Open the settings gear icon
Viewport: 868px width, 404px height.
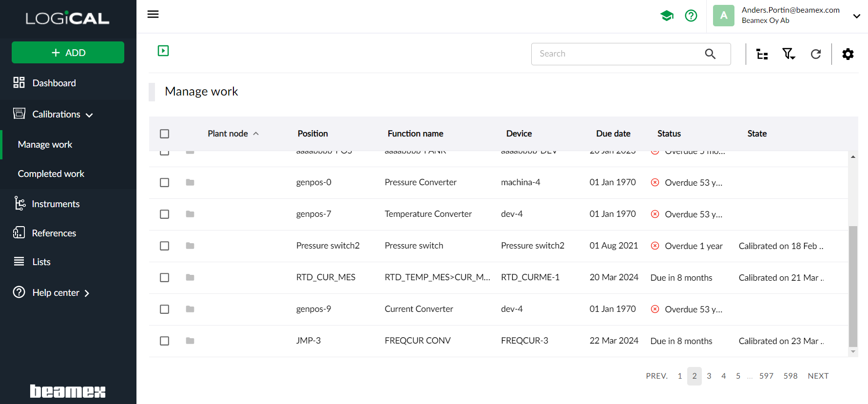click(x=848, y=54)
